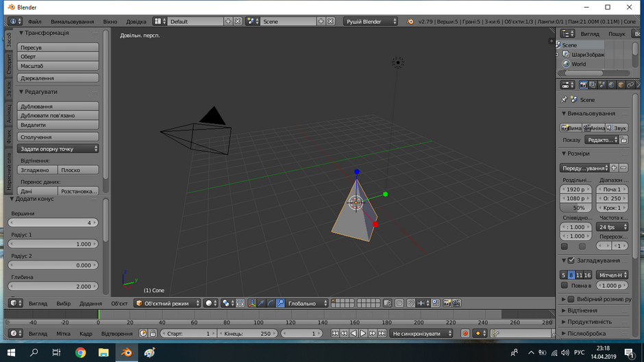
Task: Select the translate manipulator arrow icon
Action: pos(261,303)
